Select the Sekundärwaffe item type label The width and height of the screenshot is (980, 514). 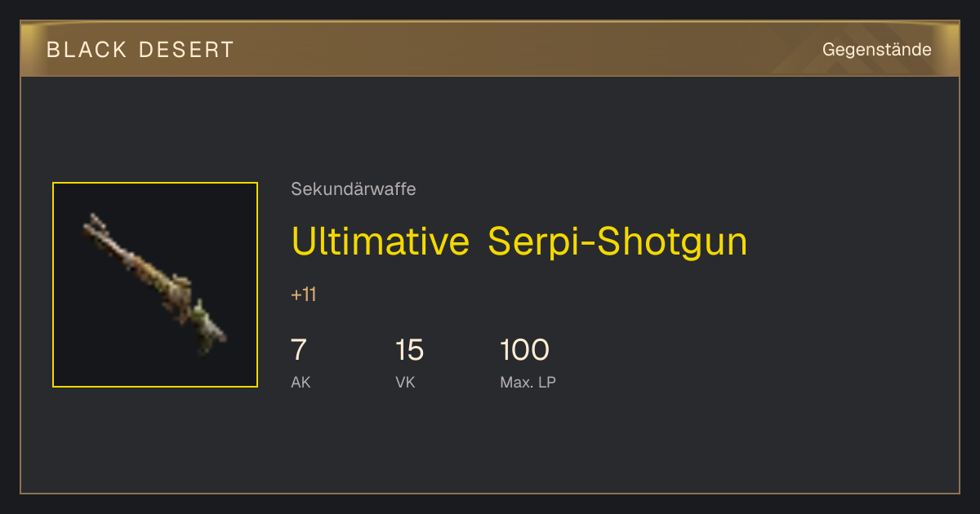coord(354,189)
